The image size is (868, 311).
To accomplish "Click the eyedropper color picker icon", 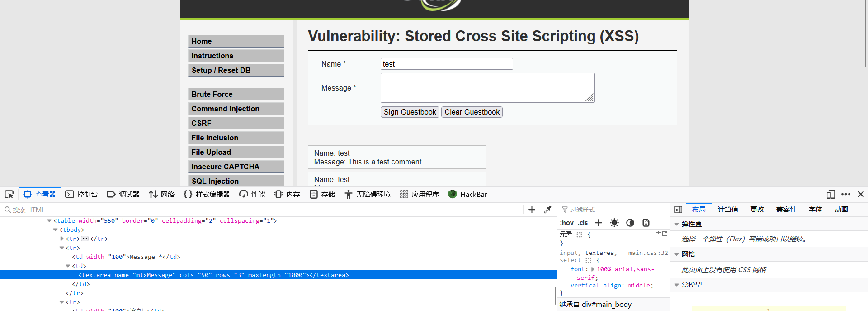I will [547, 210].
